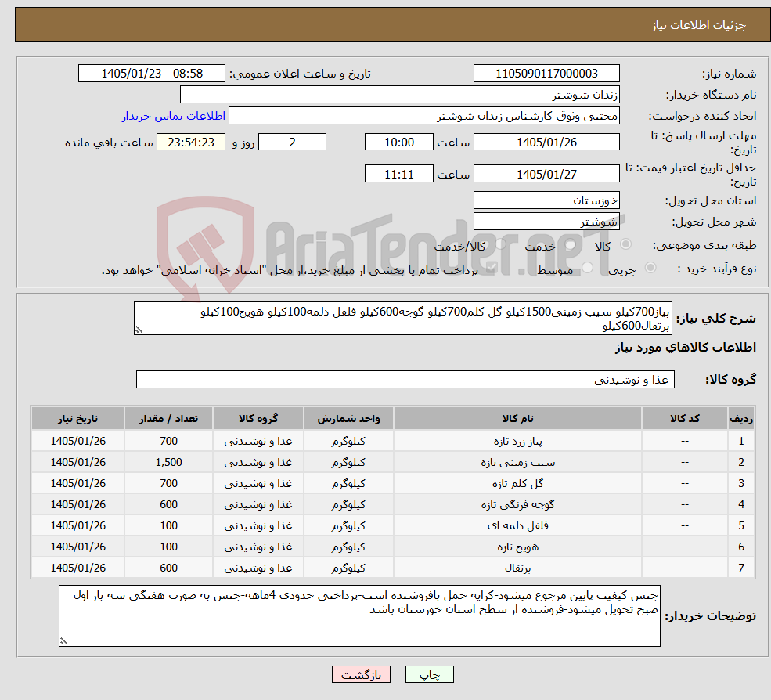Image resolution: width=771 pixels, height=700 pixels.
Task: Click the ردیف column header
Action: [741, 419]
